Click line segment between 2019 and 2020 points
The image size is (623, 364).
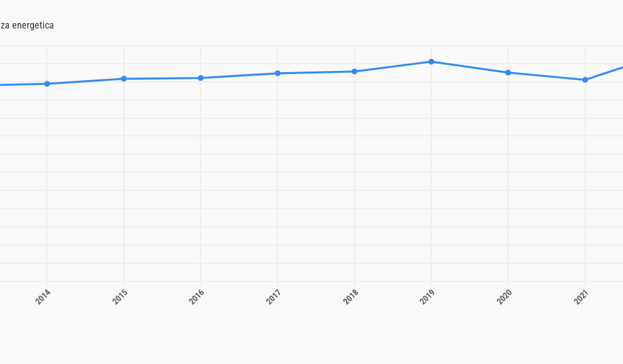[469, 67]
